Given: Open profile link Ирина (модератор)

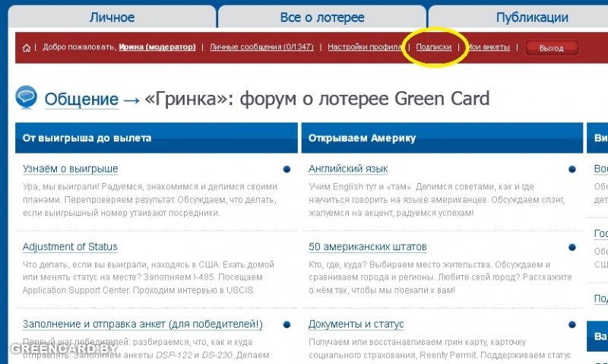Looking at the screenshot, I should pyautogui.click(x=157, y=47).
